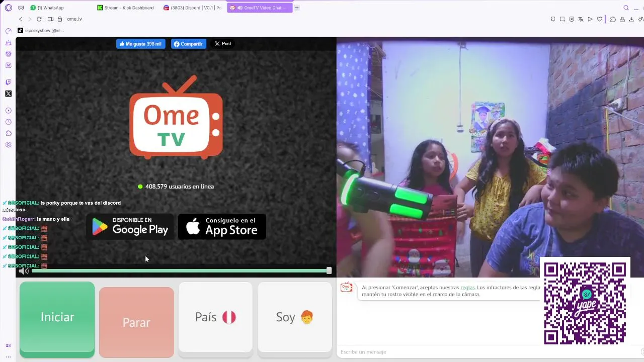Click the padlock site info icon
This screenshot has width=644, height=362.
click(x=60, y=19)
